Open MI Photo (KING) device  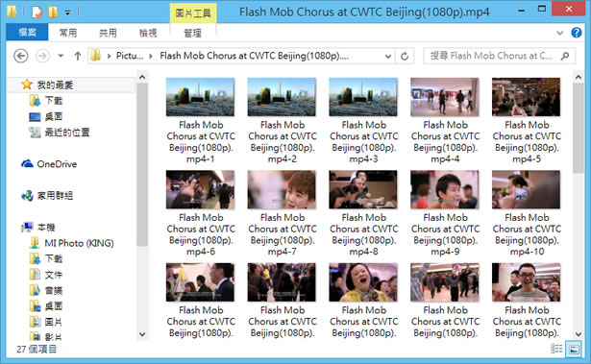tap(79, 243)
